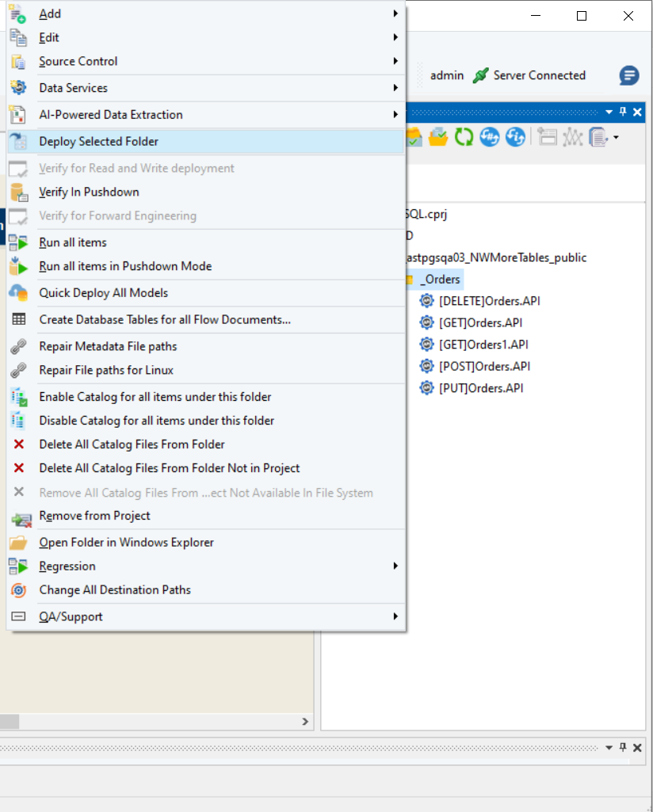This screenshot has width=653, height=812.
Task: Click Verify In Pushdown menu entry
Action: point(89,193)
